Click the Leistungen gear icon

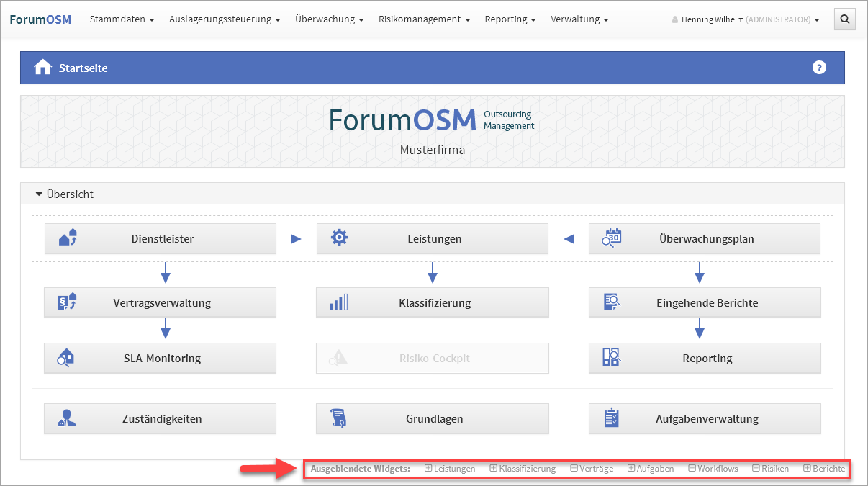coord(339,238)
